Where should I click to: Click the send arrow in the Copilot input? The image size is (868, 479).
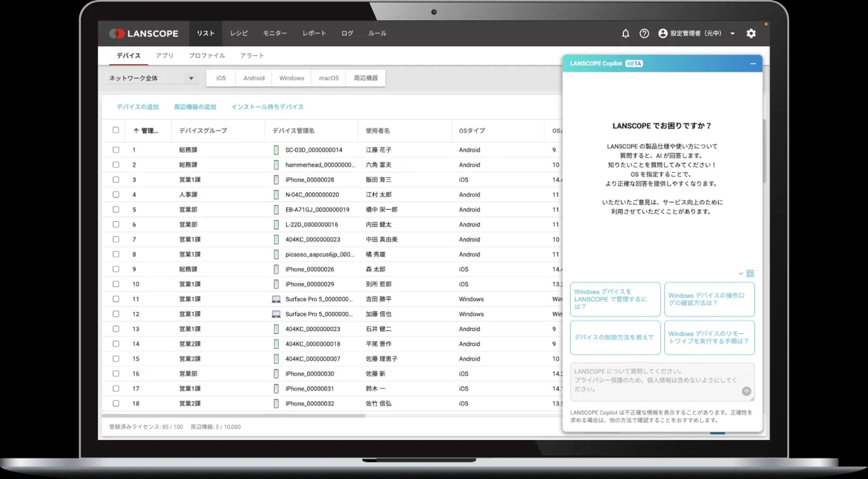click(x=746, y=392)
